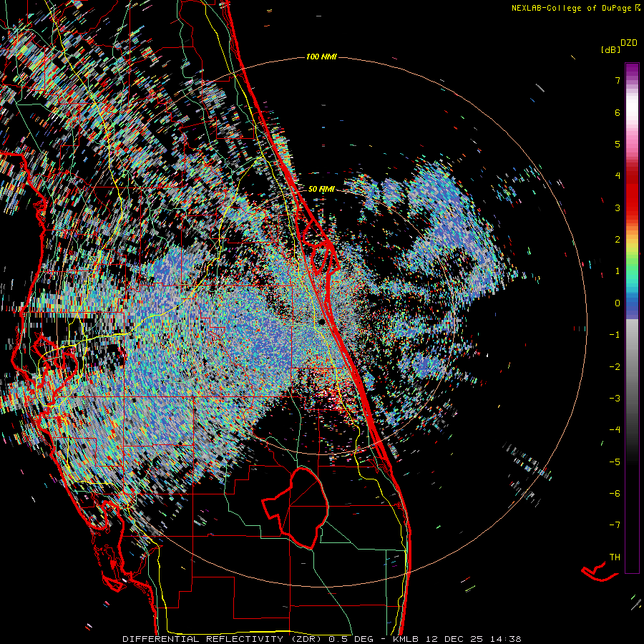This screenshot has height=644, width=644.
Task: Click the DZD label above the color scale
Action: [629, 43]
